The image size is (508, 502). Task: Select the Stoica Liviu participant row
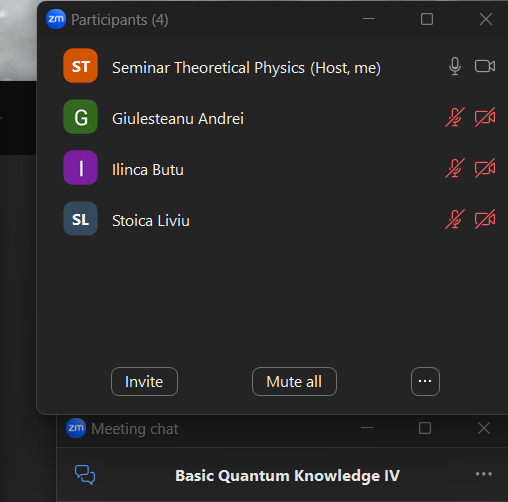tap(273, 219)
